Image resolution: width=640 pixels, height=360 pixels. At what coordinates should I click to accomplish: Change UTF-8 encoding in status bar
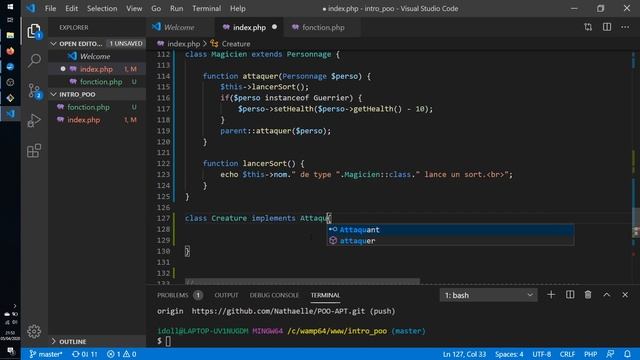542,354
